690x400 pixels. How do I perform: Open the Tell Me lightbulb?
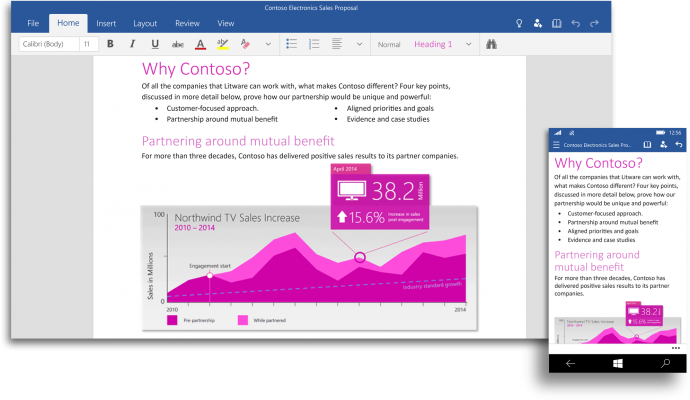pyautogui.click(x=518, y=22)
